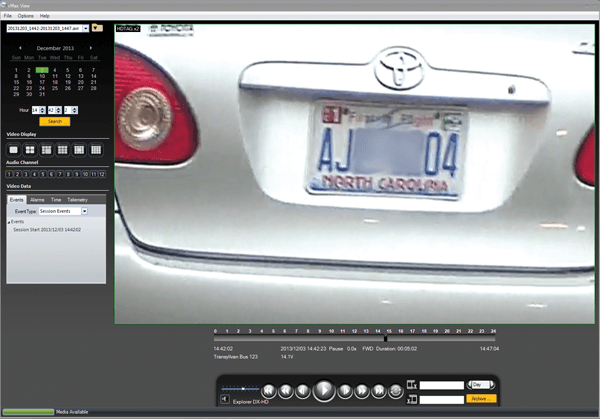
Task: Enable audio channel 5
Action: 43,174
